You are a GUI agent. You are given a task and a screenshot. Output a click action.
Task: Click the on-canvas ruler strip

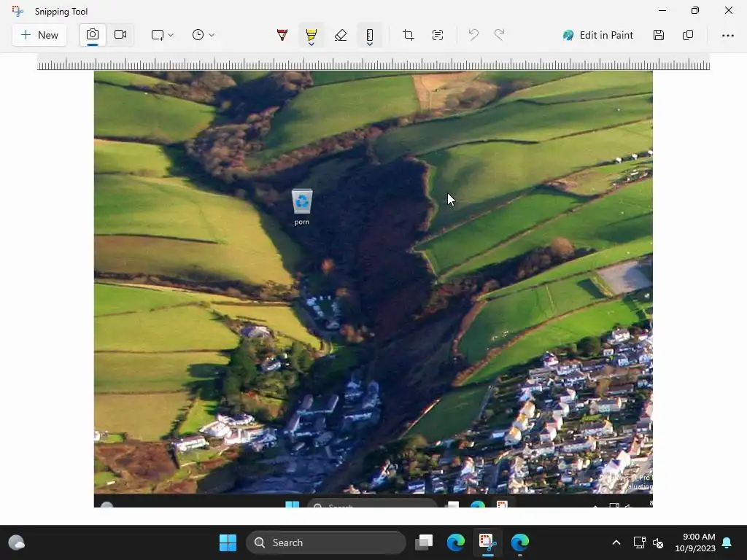point(373,63)
